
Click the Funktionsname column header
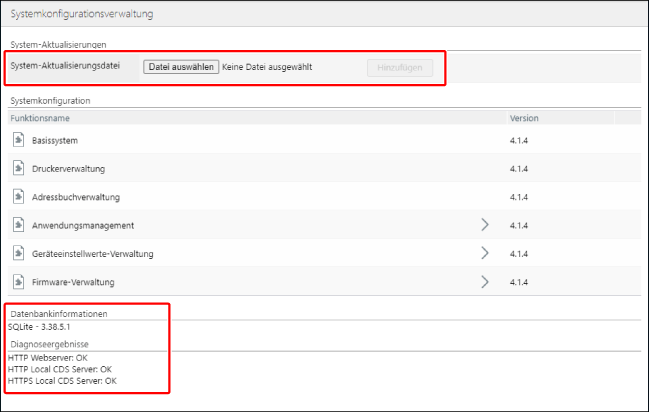pos(41,117)
